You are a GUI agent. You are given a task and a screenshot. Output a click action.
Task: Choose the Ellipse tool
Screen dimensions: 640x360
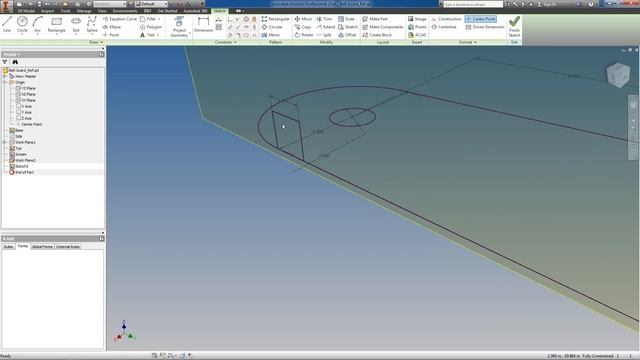point(112,27)
